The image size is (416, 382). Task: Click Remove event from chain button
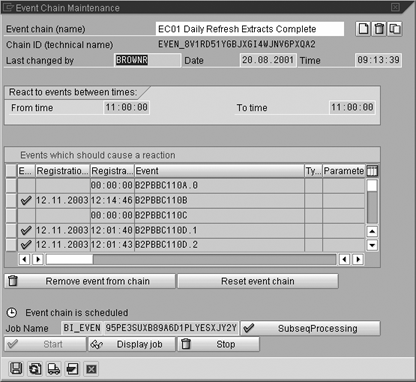point(90,281)
